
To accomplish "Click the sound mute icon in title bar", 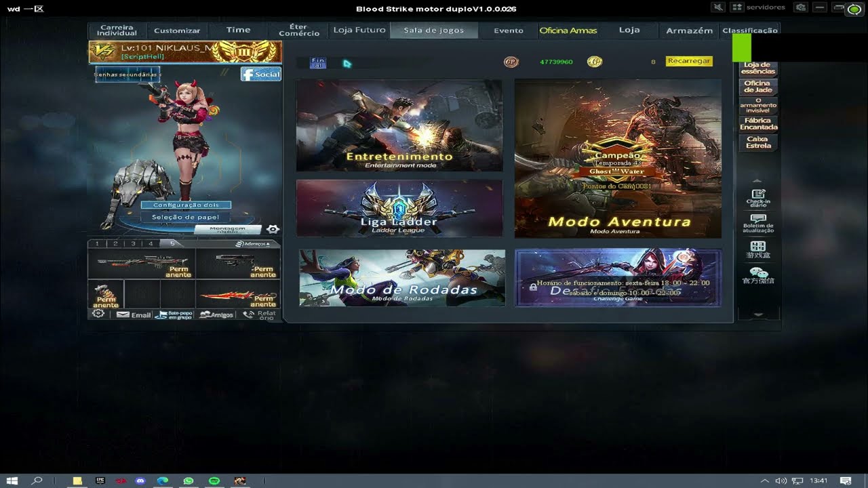I will point(718,7).
